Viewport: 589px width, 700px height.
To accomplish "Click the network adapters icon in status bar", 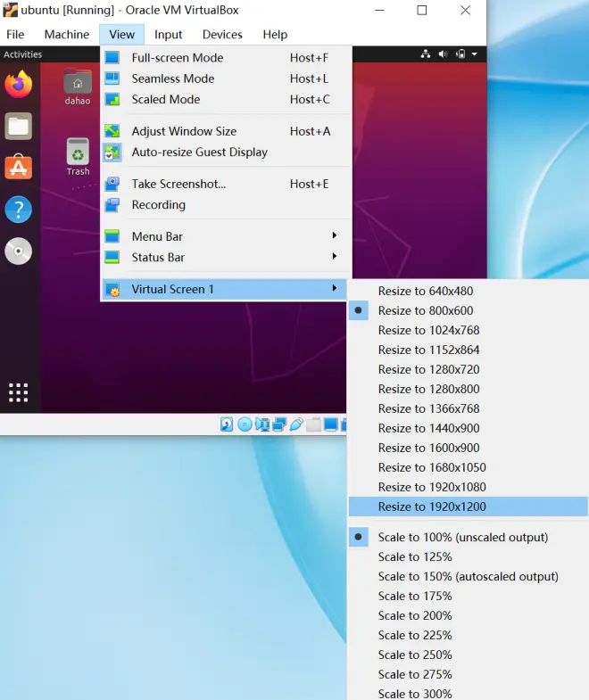I will tap(279, 424).
